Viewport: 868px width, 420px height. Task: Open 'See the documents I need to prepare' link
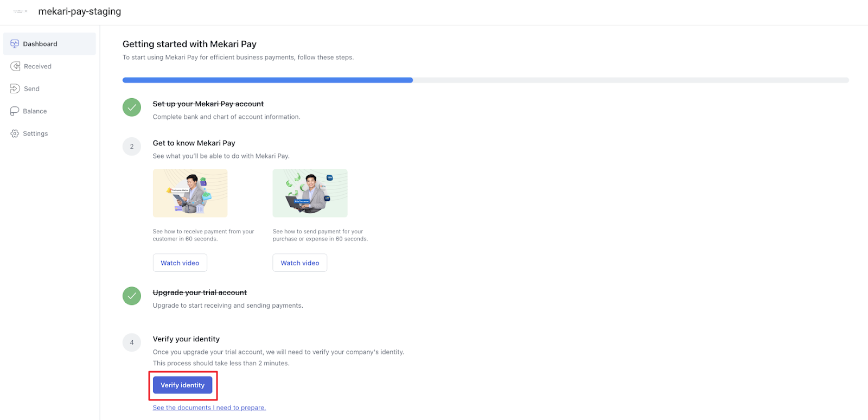(209, 408)
